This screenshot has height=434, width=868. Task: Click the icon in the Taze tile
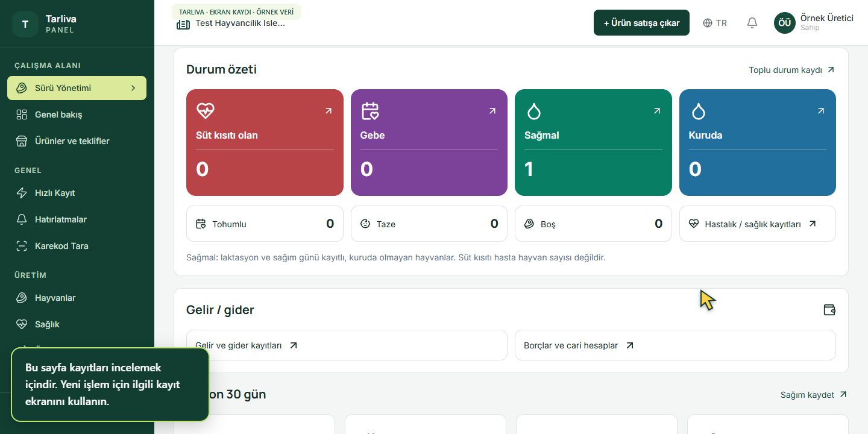365,224
